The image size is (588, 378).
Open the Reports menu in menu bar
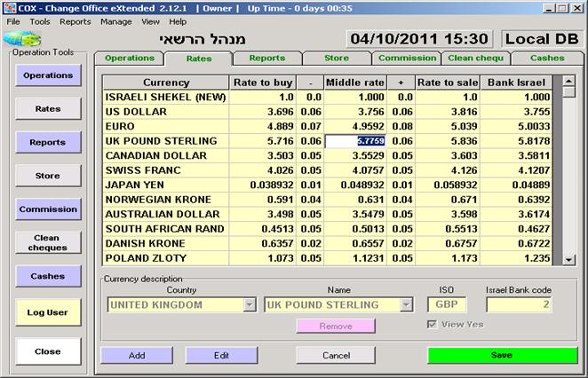point(75,21)
